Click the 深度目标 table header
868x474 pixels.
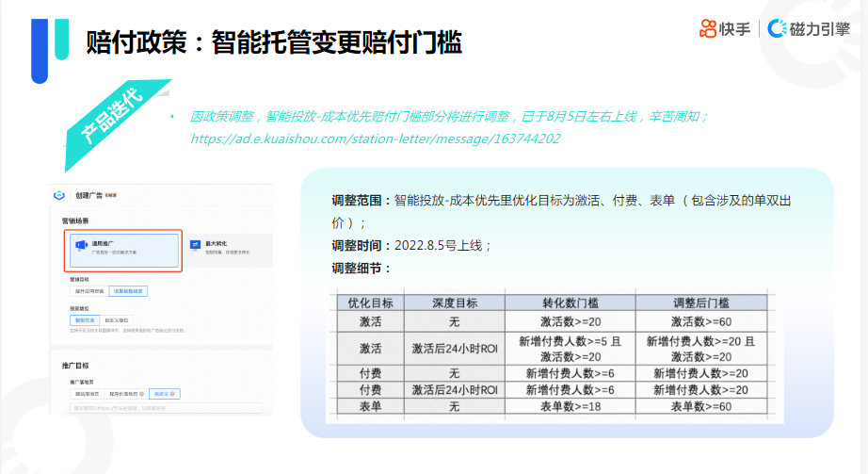tap(455, 303)
